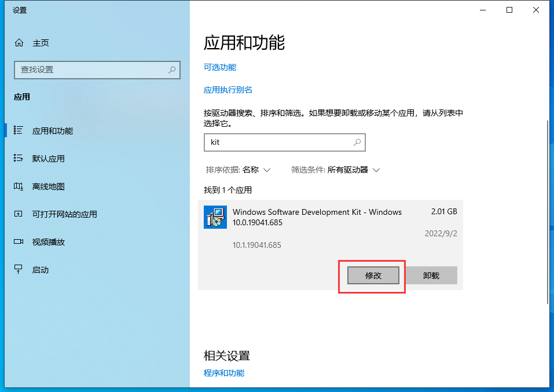Click the Windows Software Development Kit installer icon
554x392 pixels.
click(x=215, y=217)
